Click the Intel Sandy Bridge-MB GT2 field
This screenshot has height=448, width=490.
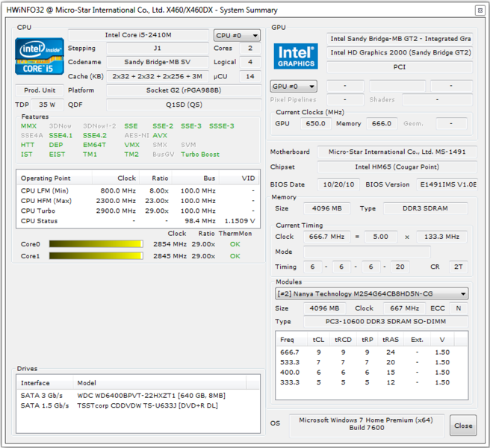coord(400,39)
